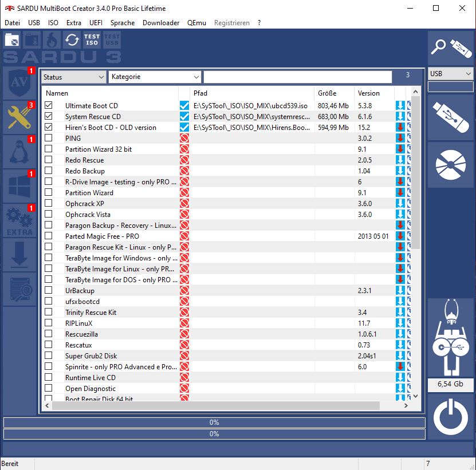The width and height of the screenshot is (476, 470).
Task: Open the UEFI menu
Action: tap(96, 23)
